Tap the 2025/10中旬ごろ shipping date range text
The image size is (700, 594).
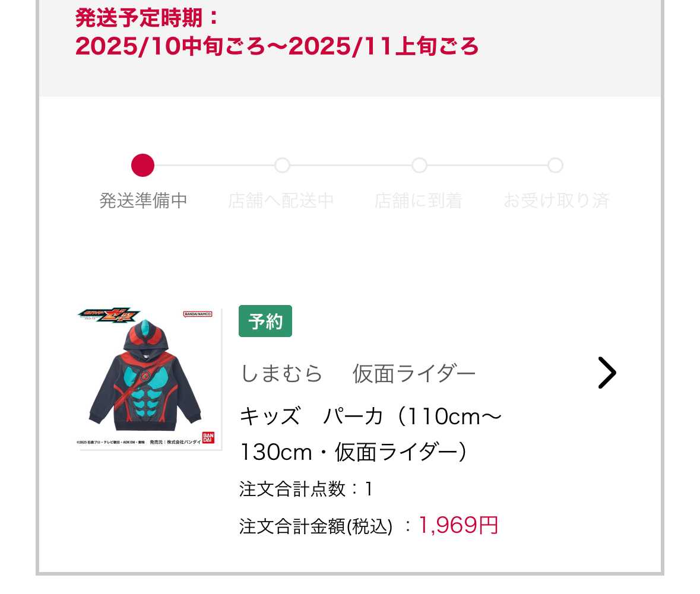277,46
